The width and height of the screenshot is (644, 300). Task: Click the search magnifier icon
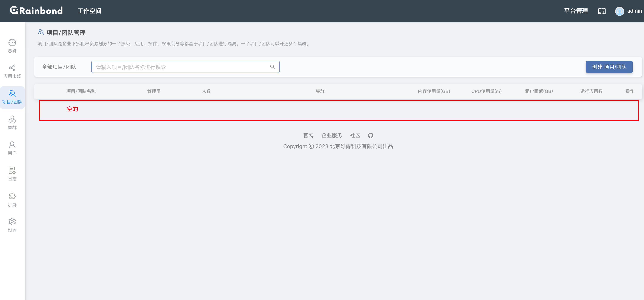[x=272, y=67]
